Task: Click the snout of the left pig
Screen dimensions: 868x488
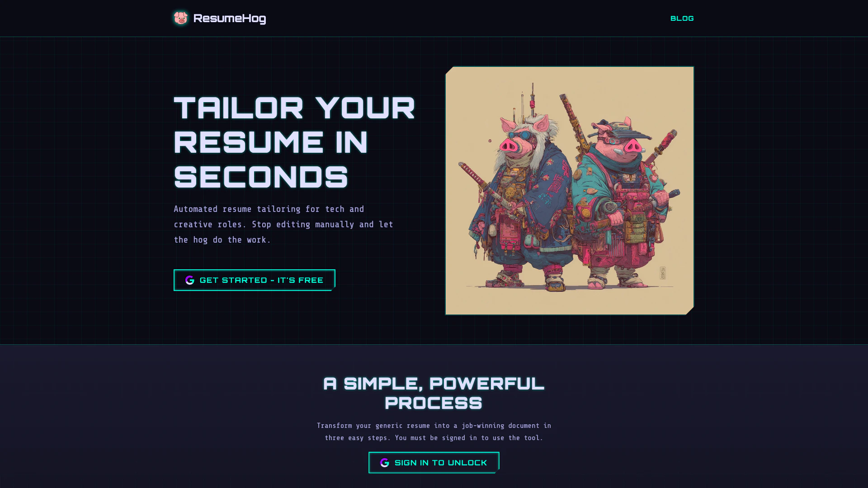Action: pyautogui.click(x=509, y=145)
